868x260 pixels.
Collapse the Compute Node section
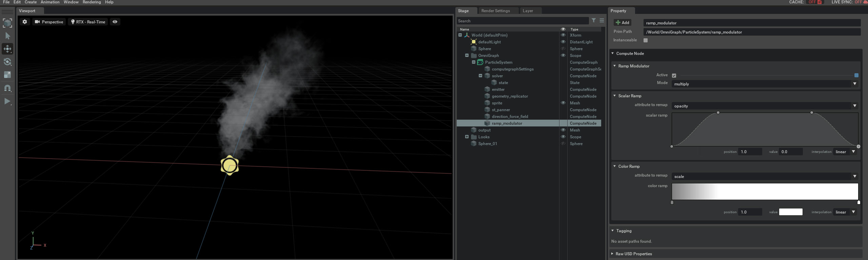point(613,53)
